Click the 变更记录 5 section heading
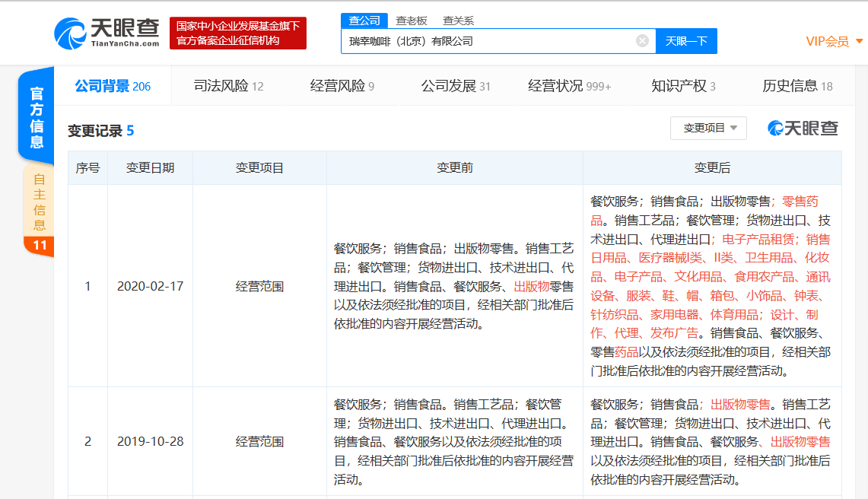Image resolution: width=868 pixels, height=499 pixels. tap(100, 131)
